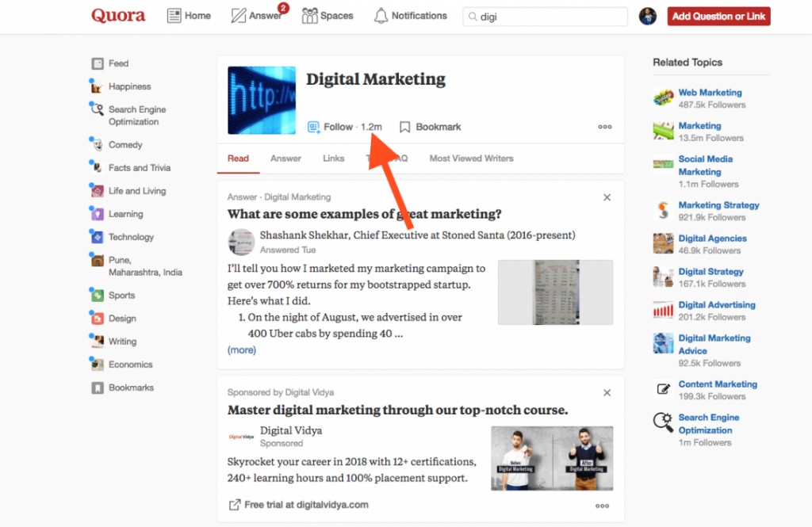Open the Happiness topic icon in sidebar

tap(97, 86)
